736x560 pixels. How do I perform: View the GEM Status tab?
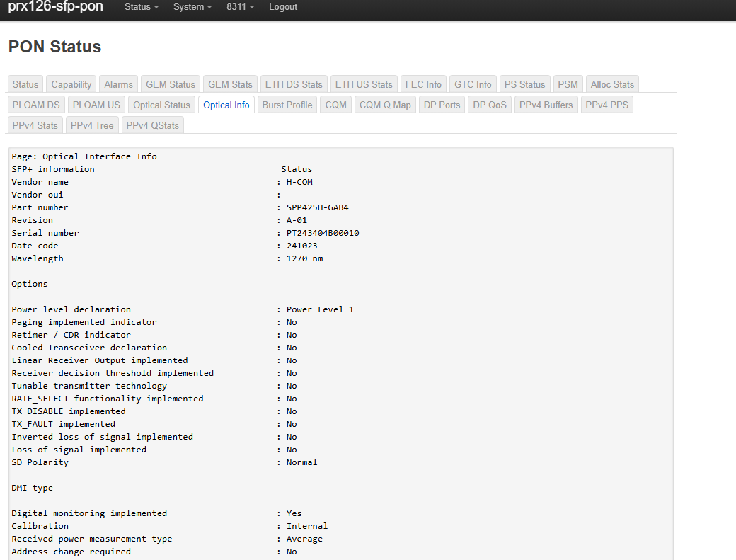(171, 84)
